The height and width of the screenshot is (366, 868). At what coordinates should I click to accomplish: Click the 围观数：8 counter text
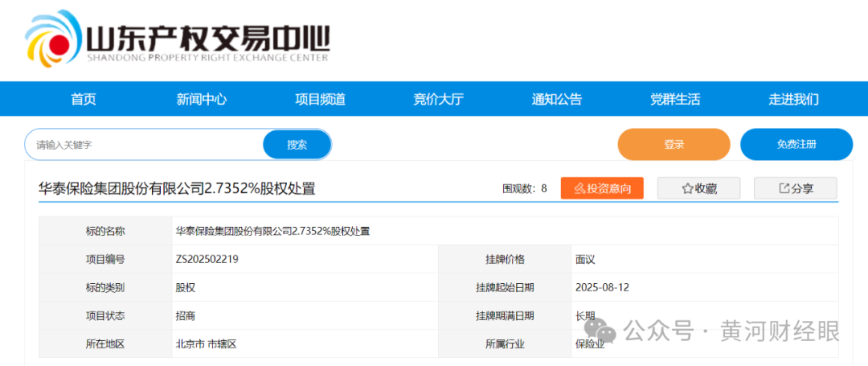click(x=525, y=189)
